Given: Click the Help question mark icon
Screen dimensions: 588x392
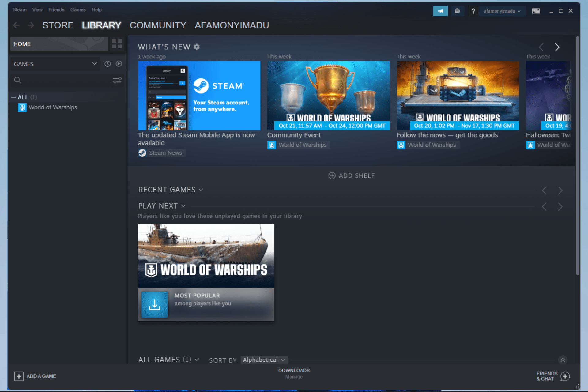Looking at the screenshot, I should 473,11.
